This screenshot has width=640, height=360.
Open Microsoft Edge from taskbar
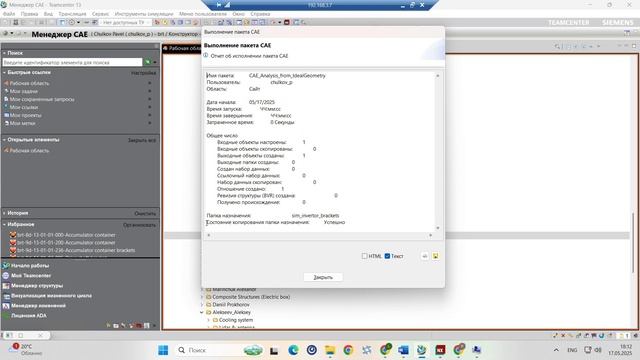click(293, 350)
